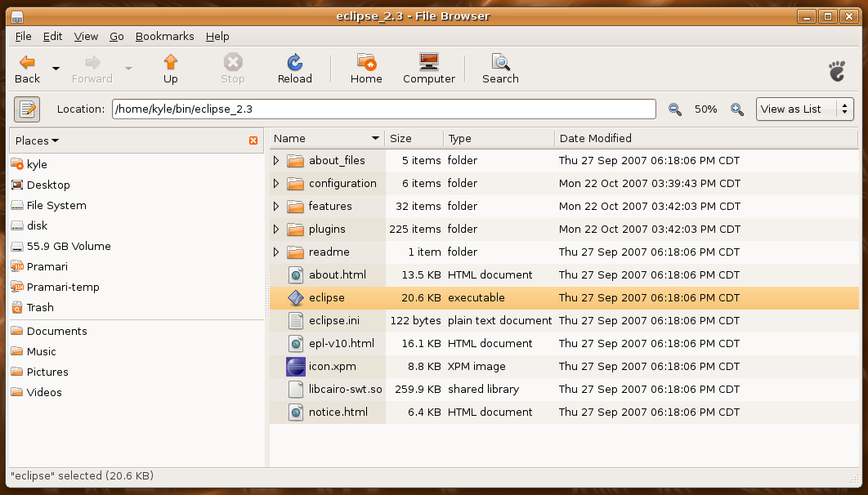
Task: Select the file name 'epl-v10.html'
Action: point(342,343)
